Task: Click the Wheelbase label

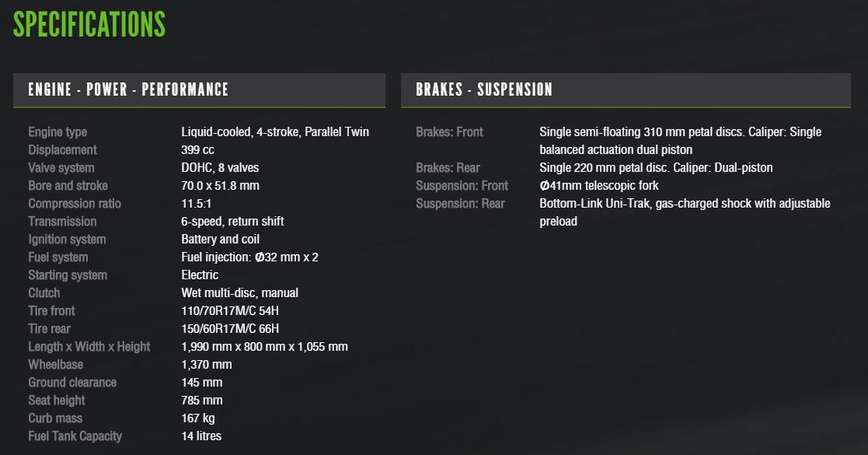Action: [55, 365]
